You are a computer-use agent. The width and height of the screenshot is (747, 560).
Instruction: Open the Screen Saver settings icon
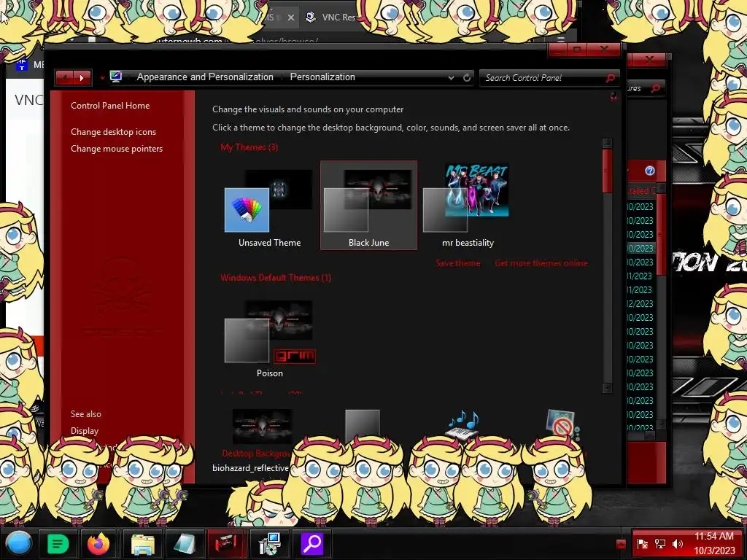point(562,424)
